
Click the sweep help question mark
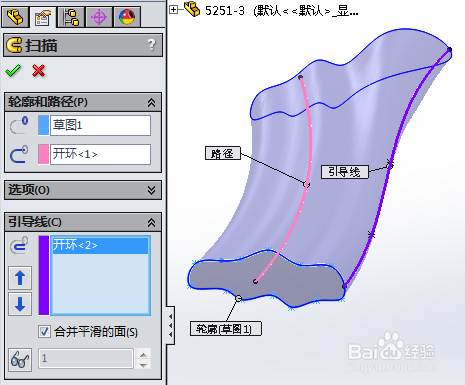click(151, 44)
